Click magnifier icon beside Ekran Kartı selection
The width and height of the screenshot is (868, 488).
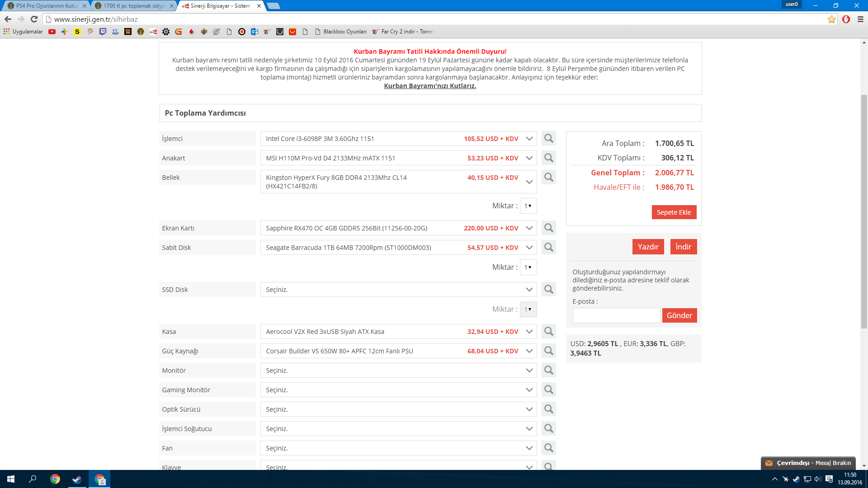point(548,228)
